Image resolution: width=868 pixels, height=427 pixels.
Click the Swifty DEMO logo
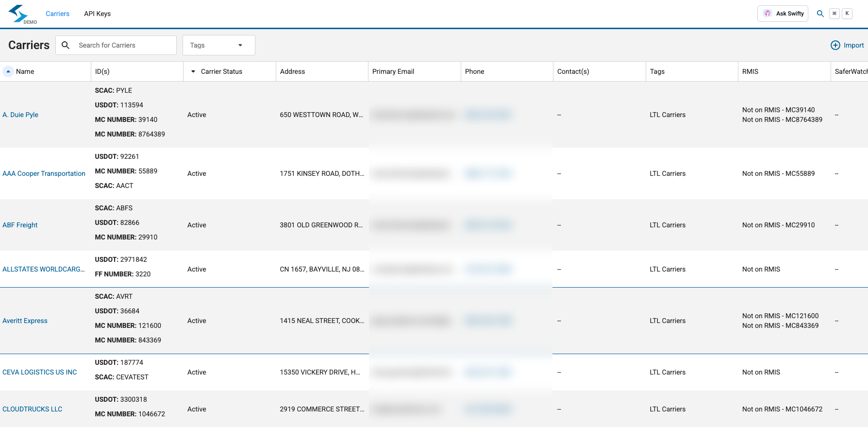tap(23, 14)
